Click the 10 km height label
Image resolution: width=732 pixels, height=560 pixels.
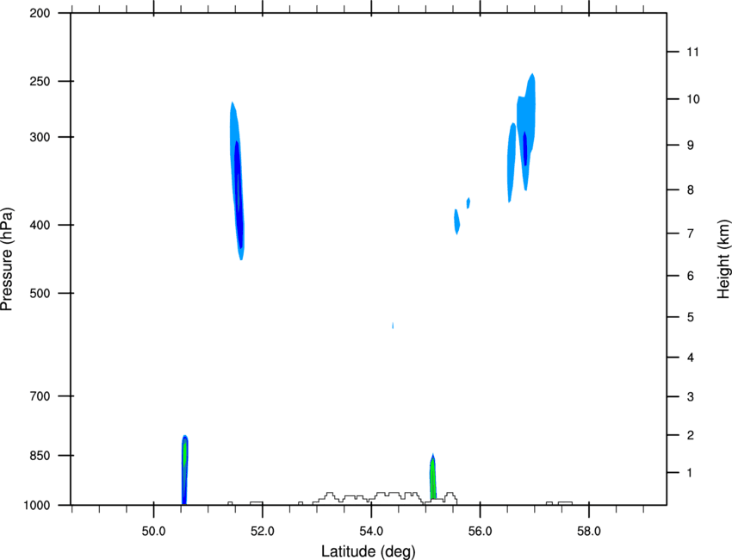click(x=692, y=99)
